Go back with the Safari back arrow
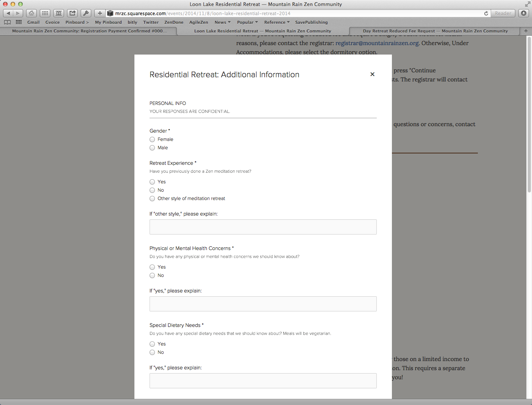Image resolution: width=532 pixels, height=405 pixels. pos(8,13)
